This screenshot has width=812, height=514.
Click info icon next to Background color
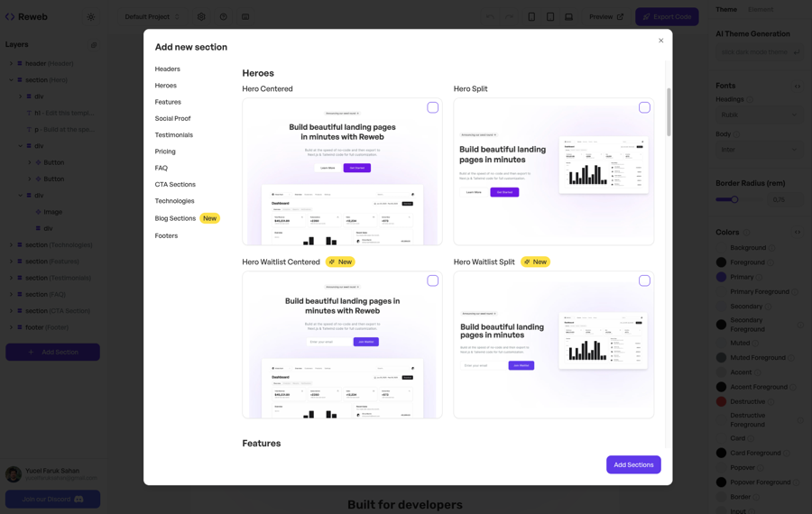[771, 248]
